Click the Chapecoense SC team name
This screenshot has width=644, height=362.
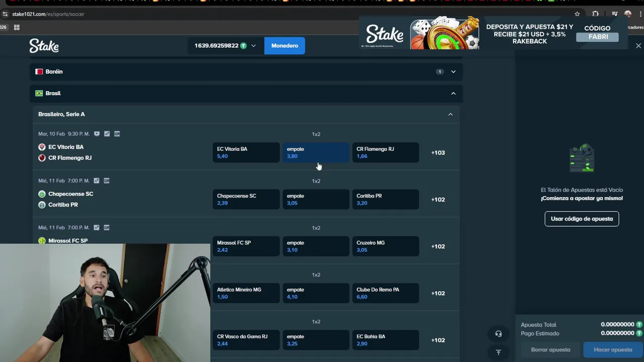pos(70,194)
